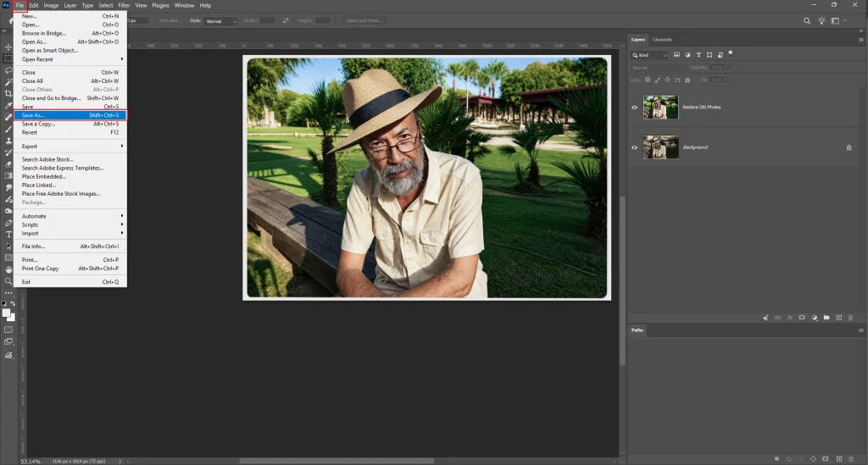Open the Kind filter dropdown

(649, 55)
